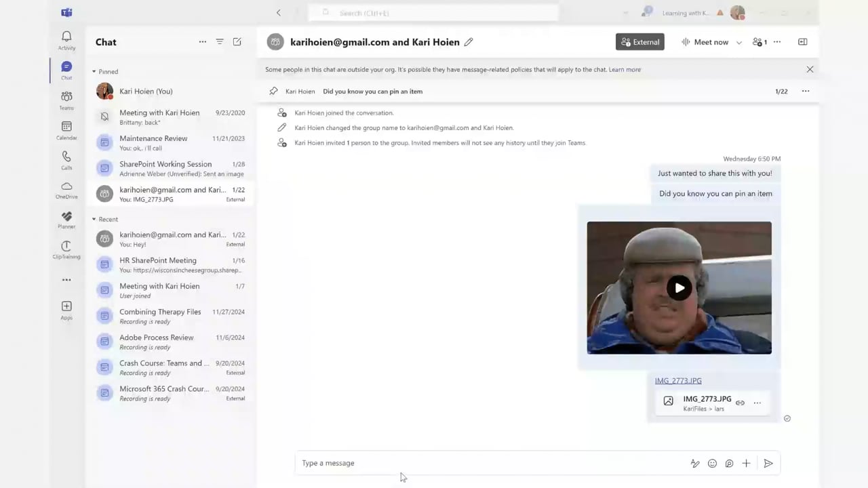Viewport: 868px width, 488px height.
Task: Open Adobe Process Review chat
Action: [171, 342]
